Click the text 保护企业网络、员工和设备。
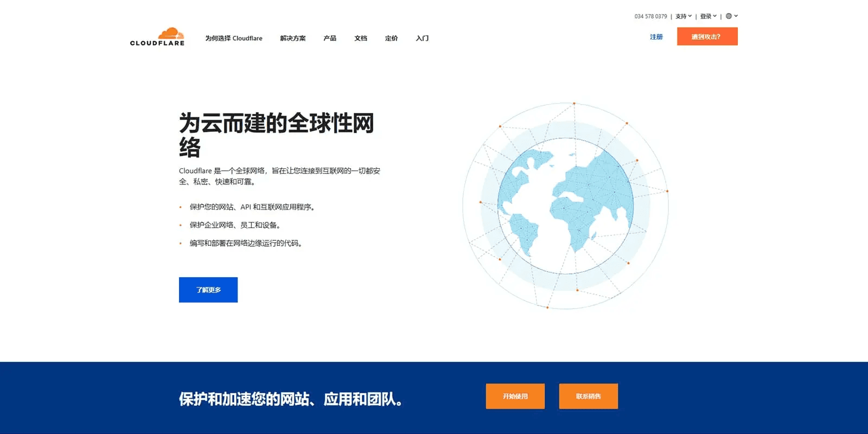The width and height of the screenshot is (868, 434). coord(236,225)
